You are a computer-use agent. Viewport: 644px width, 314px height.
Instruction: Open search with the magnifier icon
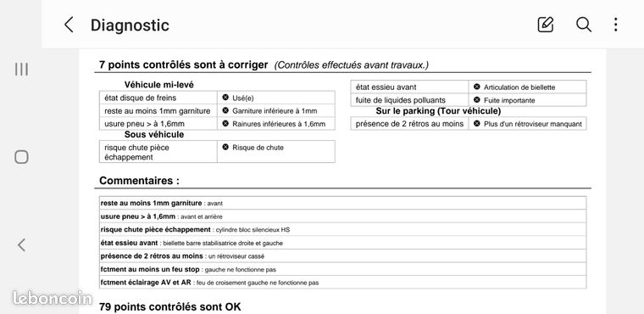point(583,25)
